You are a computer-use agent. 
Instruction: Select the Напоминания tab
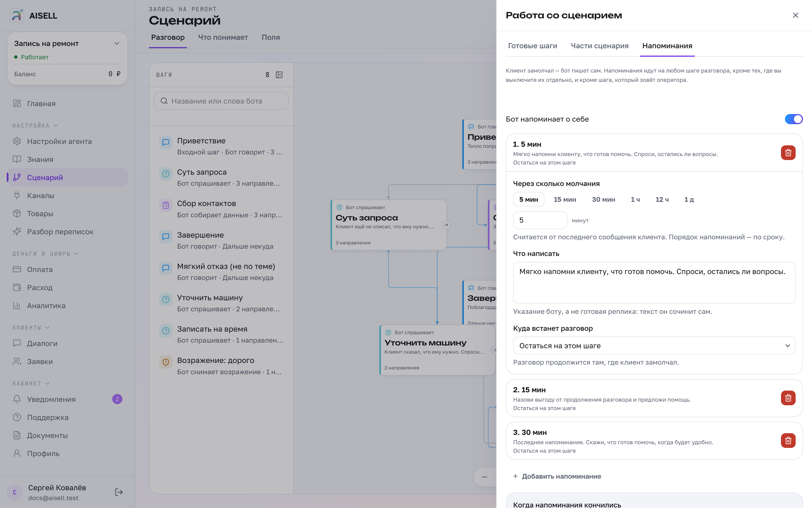[667, 46]
